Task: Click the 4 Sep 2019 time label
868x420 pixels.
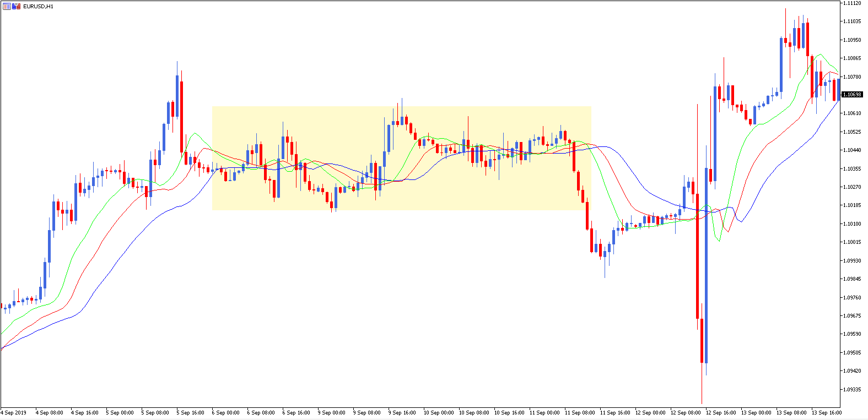Action: point(13,412)
